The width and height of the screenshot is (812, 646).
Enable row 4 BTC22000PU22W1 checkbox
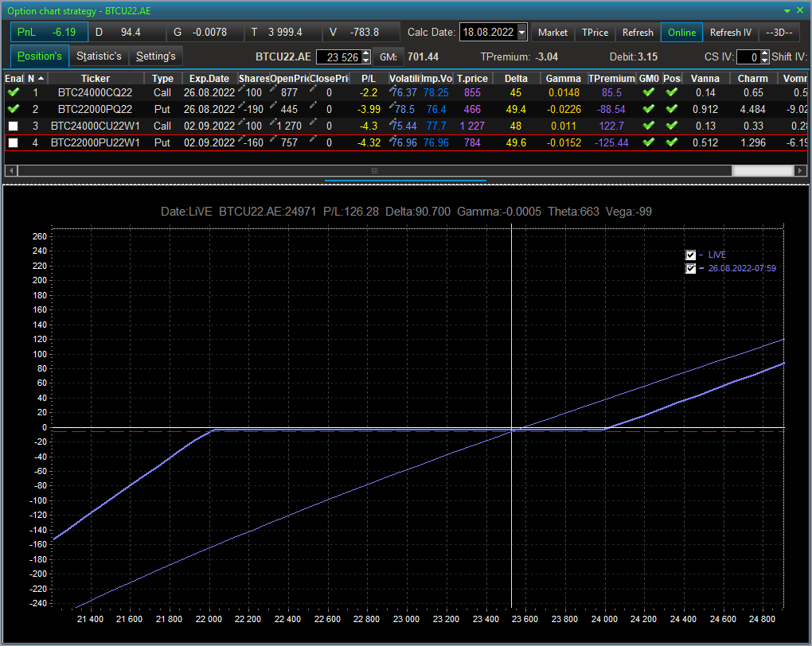(14, 142)
